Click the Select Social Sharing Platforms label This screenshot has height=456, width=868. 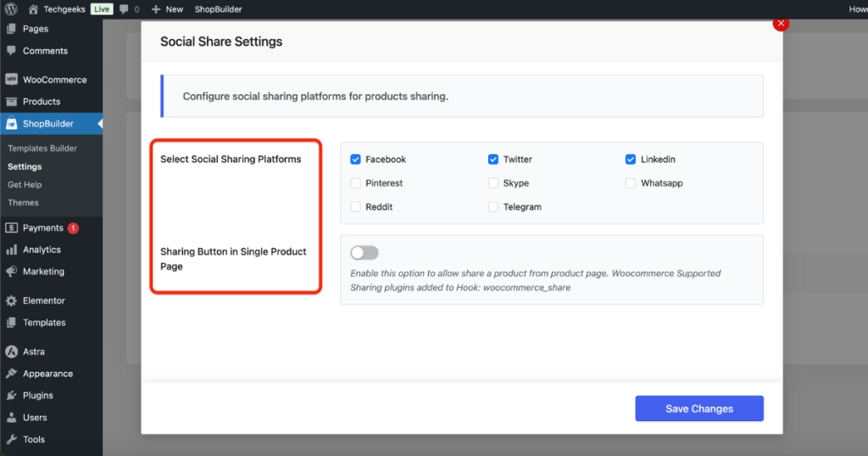231,159
